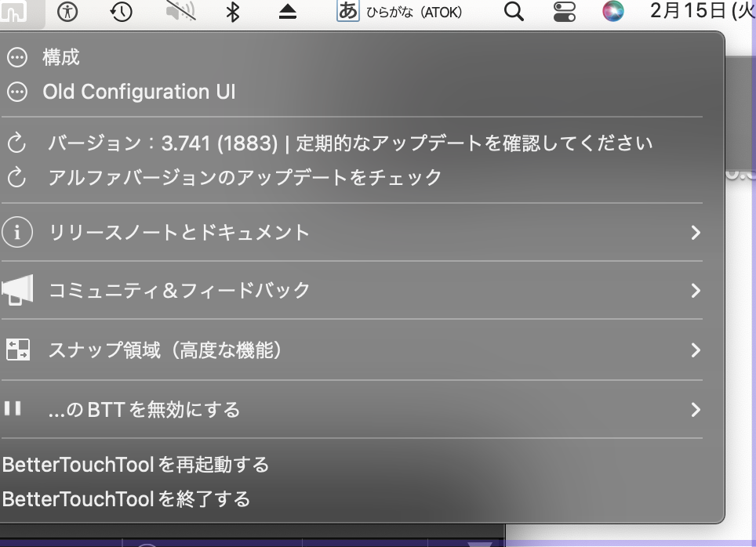Viewport: 756px width, 547px height.
Task: Click info icon beside リリースノートとドキュメント
Action: [x=17, y=232]
